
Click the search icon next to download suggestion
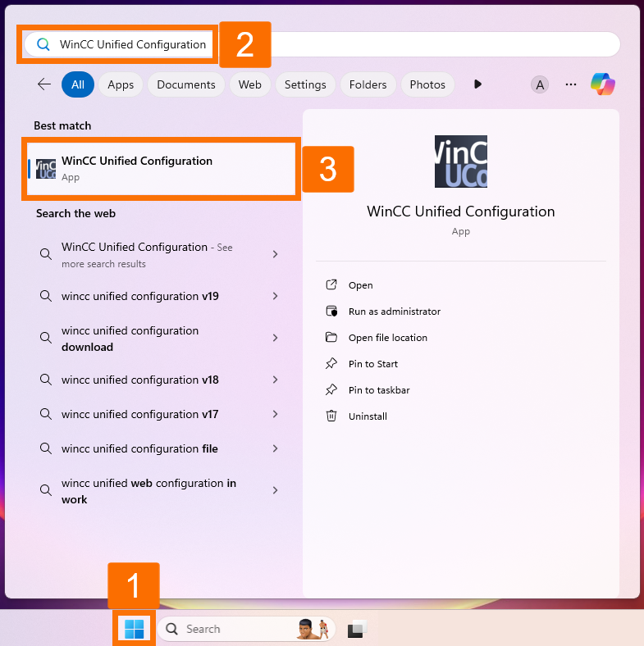pyautogui.click(x=46, y=338)
